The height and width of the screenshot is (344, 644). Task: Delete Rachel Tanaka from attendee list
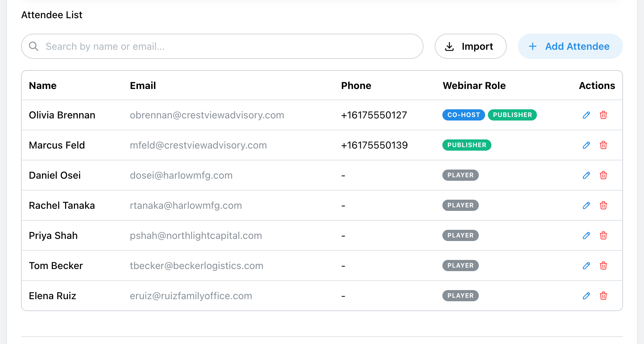click(603, 205)
